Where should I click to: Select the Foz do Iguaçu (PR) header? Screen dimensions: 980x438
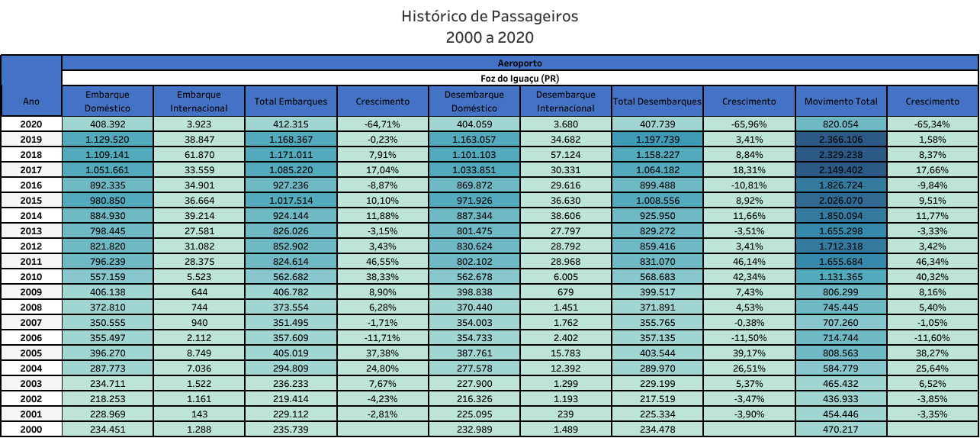(x=520, y=78)
